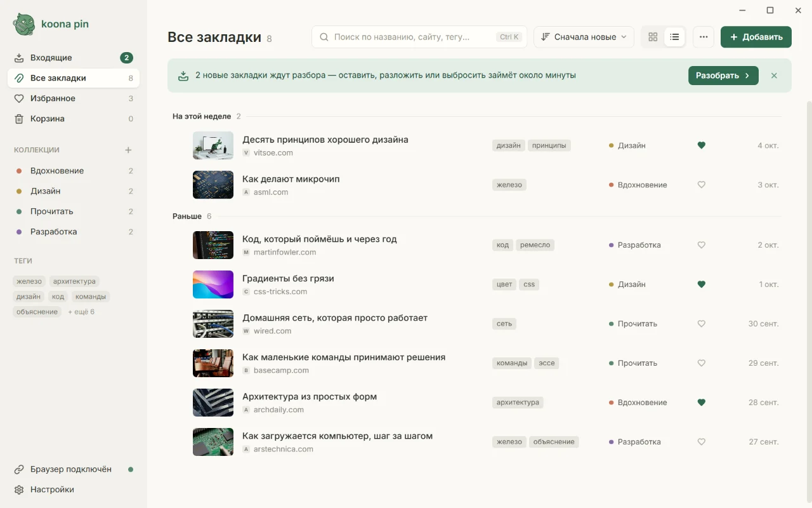
Task: Open the 'Сначала новые' sort dropdown
Action: [x=584, y=37]
